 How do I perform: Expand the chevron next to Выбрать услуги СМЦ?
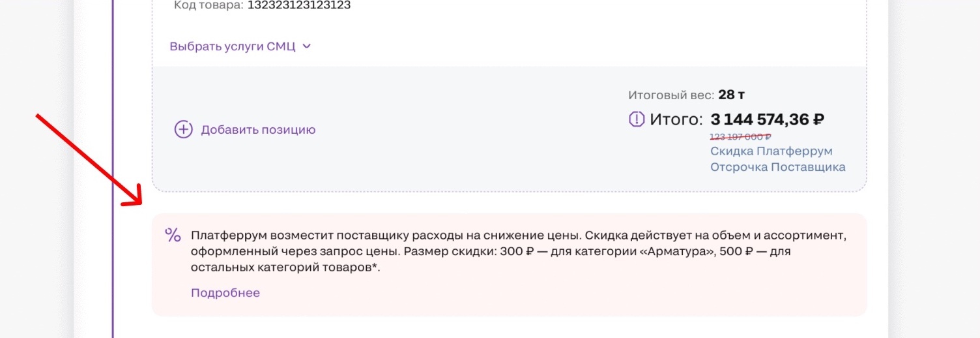pyautogui.click(x=307, y=46)
